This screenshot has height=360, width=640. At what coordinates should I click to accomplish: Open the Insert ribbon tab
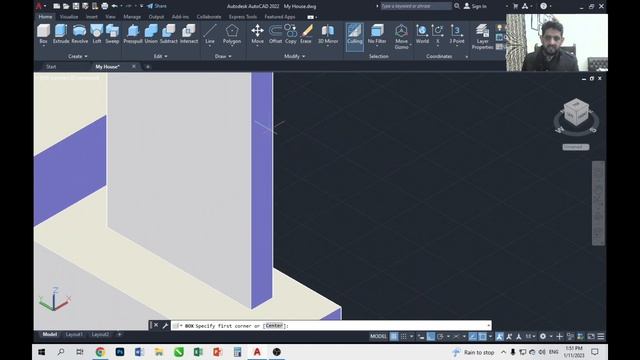(x=92, y=17)
